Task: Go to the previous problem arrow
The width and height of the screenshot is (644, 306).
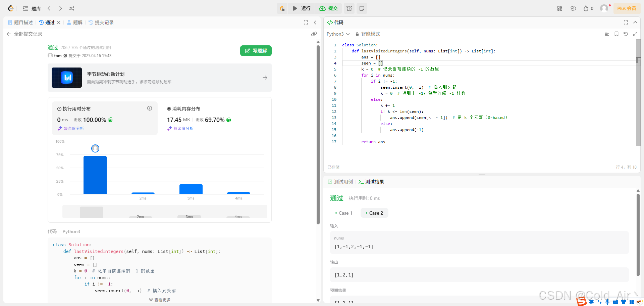Action: pos(49,8)
